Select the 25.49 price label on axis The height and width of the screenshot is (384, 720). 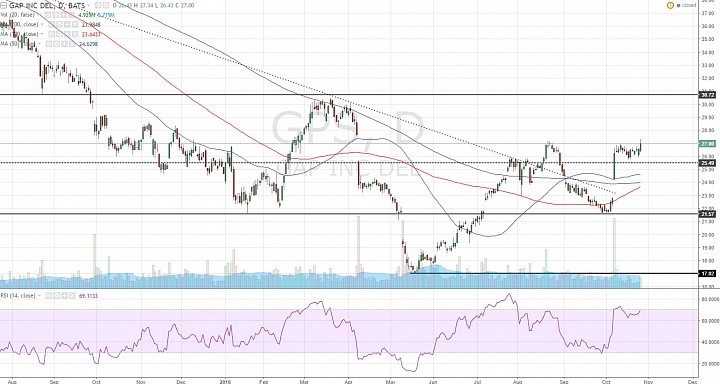tap(708, 163)
